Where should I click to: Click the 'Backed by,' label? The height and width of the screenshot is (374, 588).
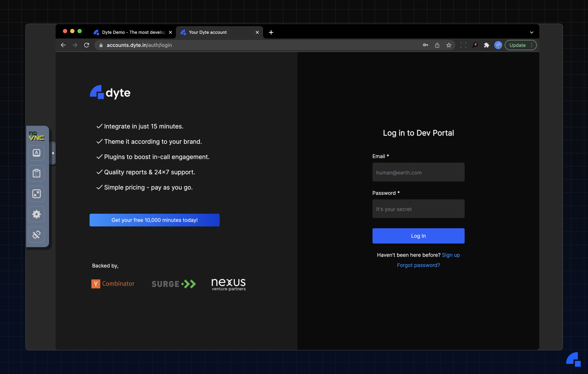105,266
